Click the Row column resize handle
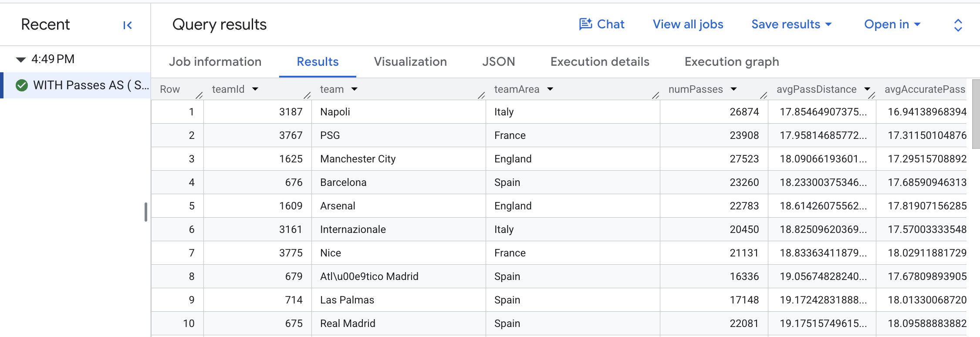Viewport: 980px width, 337px height. tap(199, 95)
